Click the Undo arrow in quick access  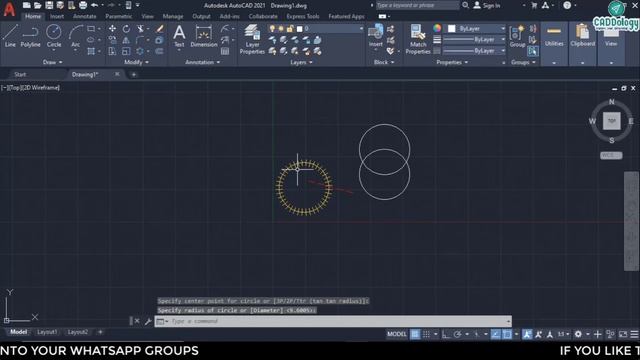click(94, 5)
